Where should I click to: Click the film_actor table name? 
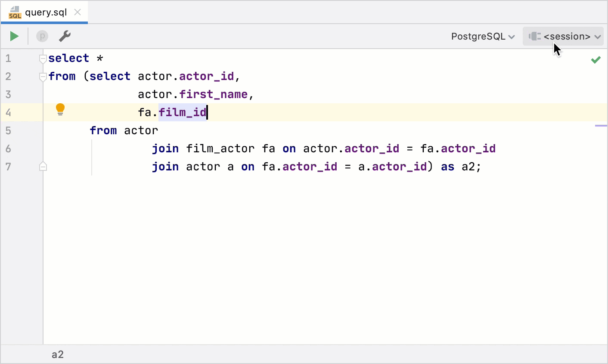coord(220,148)
